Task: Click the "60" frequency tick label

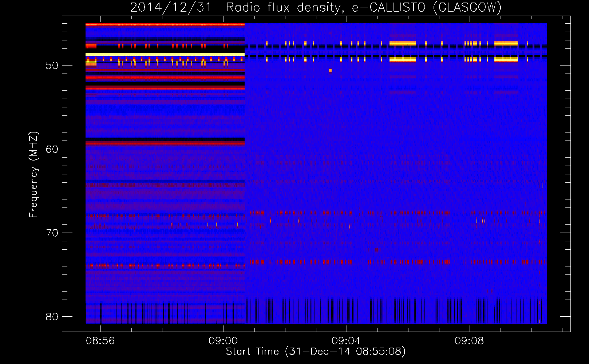Action: point(52,149)
